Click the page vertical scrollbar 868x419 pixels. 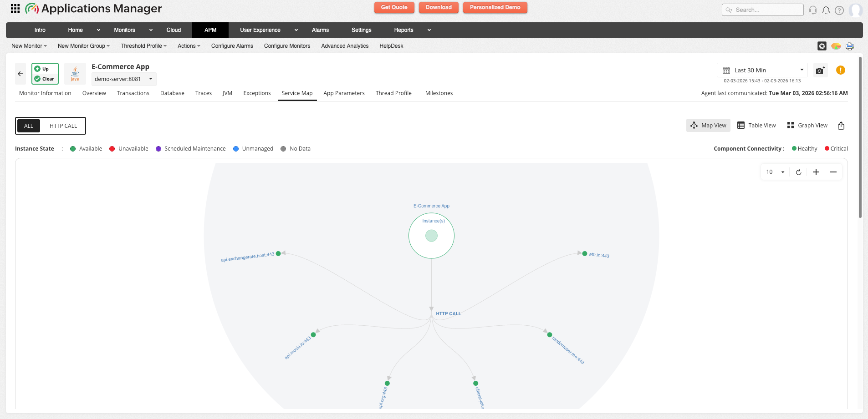click(x=860, y=137)
